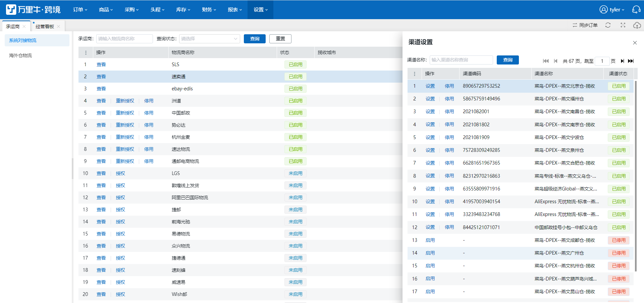644x303 pixels.
Task: Click the 同步订单 sync icon button
Action: pos(585,25)
